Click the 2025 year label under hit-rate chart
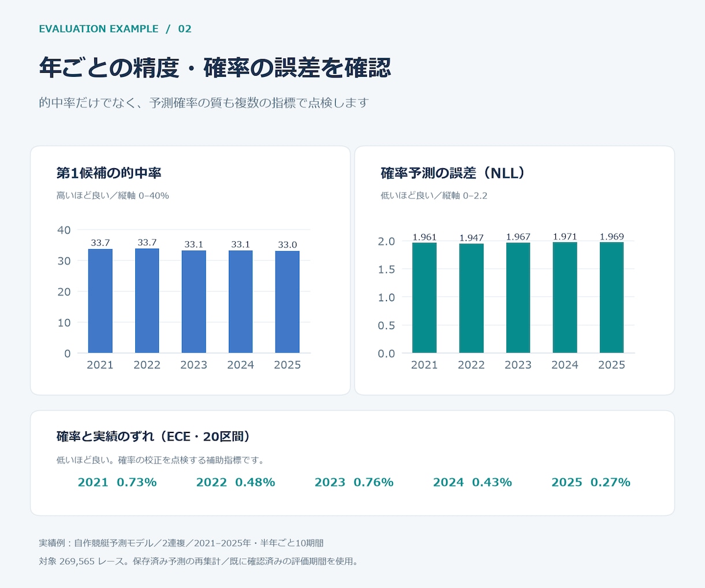The width and height of the screenshot is (705, 588). coord(287,365)
